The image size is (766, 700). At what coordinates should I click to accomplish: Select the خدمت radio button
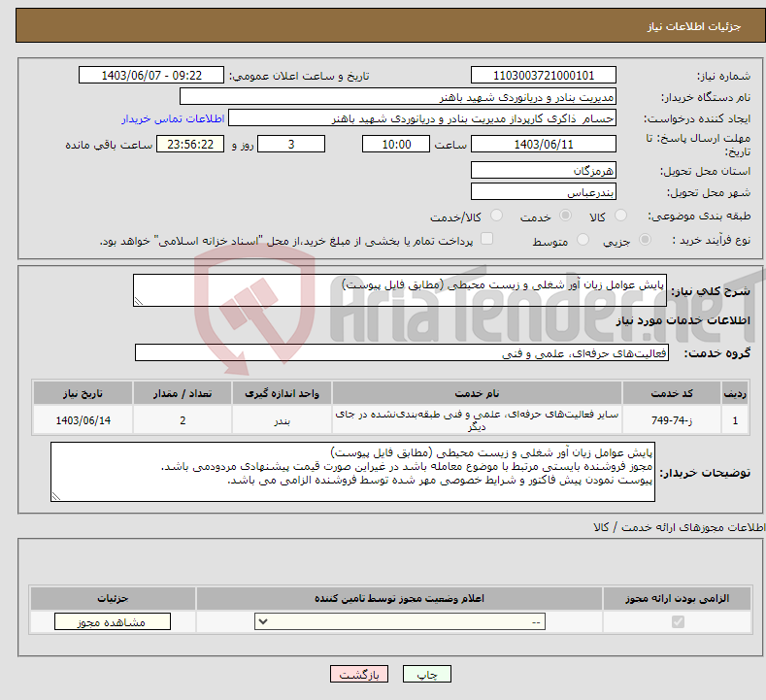(565, 216)
